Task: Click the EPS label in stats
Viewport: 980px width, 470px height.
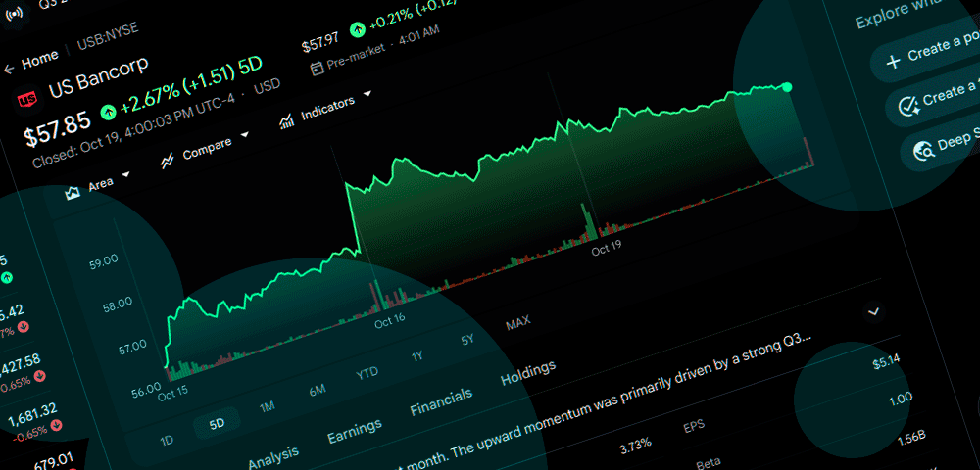Action: [x=694, y=427]
